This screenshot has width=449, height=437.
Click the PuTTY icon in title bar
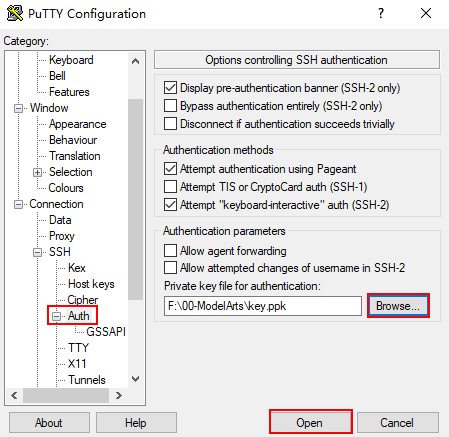15,13
